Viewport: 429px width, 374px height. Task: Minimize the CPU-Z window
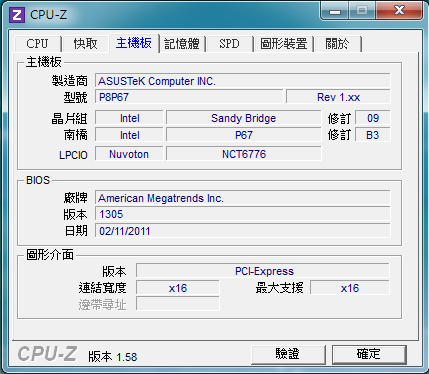pyautogui.click(x=335, y=11)
